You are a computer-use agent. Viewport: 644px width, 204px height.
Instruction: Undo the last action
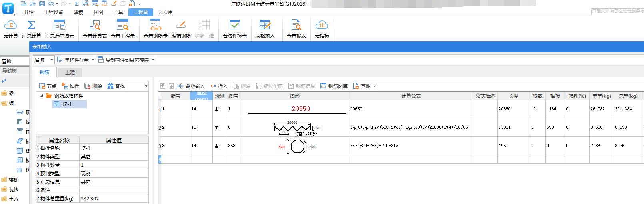pyautogui.click(x=51, y=4)
